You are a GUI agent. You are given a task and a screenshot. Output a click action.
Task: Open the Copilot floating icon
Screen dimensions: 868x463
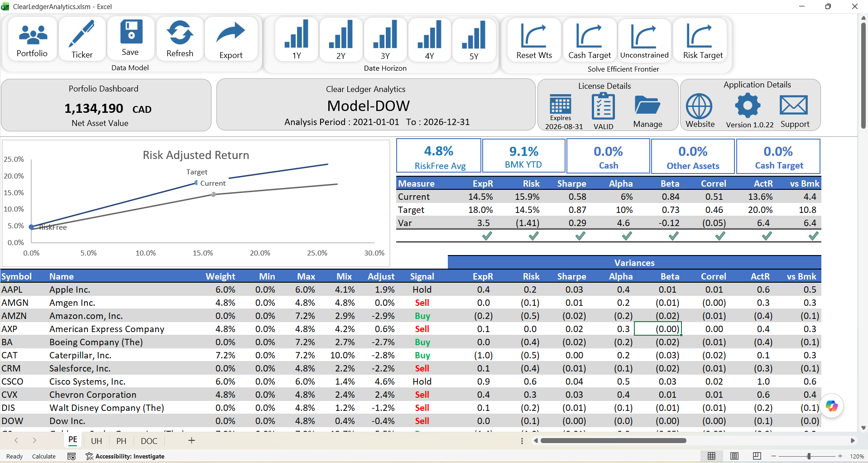[x=832, y=405]
